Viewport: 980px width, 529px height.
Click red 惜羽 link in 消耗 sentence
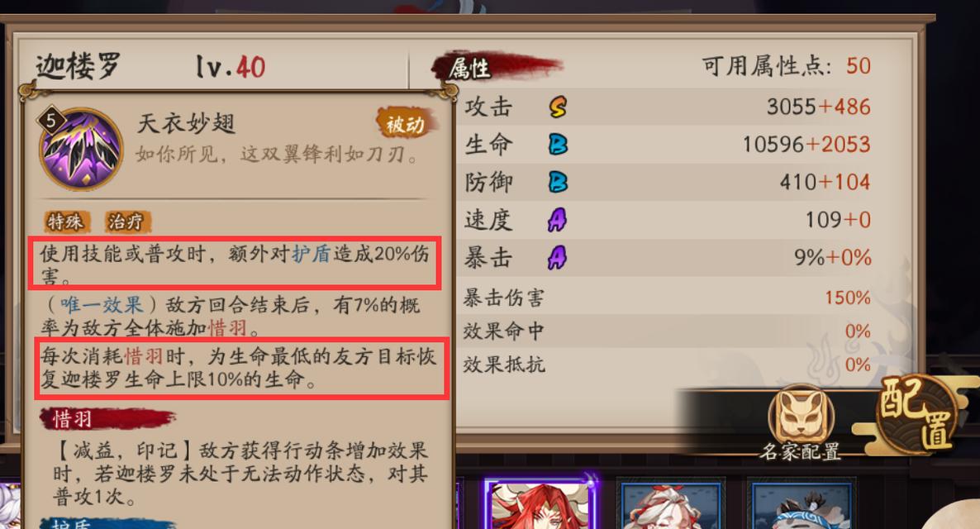[144, 355]
